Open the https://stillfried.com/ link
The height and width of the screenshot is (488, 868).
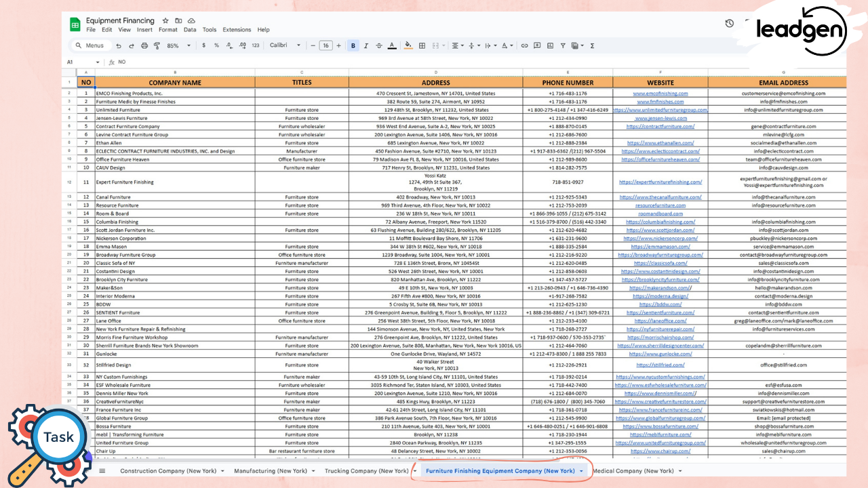(x=660, y=365)
